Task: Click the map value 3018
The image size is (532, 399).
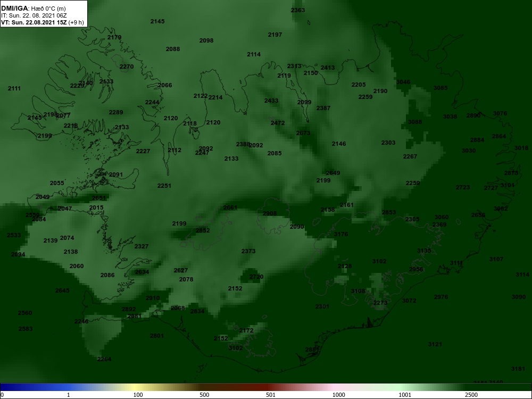Action: 521,148
